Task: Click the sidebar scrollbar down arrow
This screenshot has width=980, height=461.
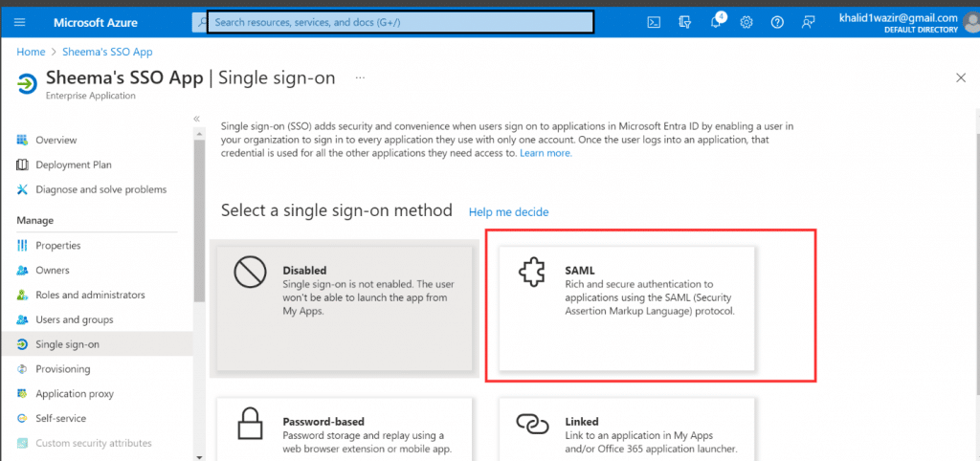Action: [199, 456]
